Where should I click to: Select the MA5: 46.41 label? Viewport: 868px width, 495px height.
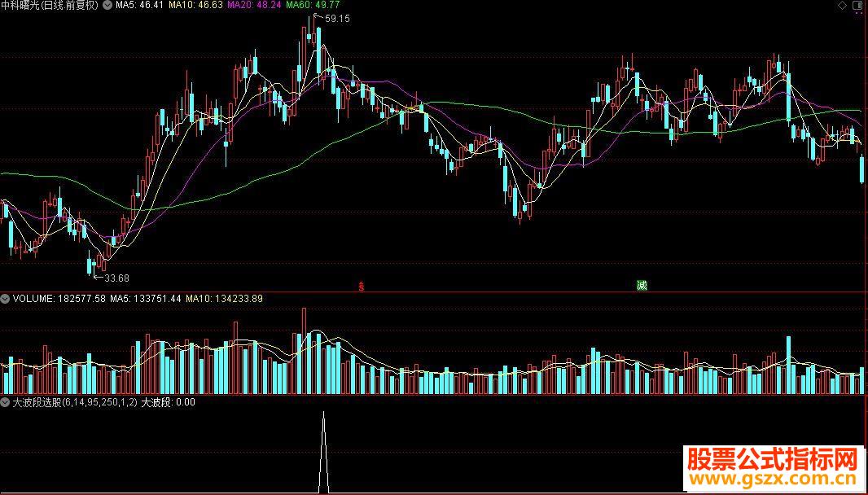pyautogui.click(x=139, y=5)
